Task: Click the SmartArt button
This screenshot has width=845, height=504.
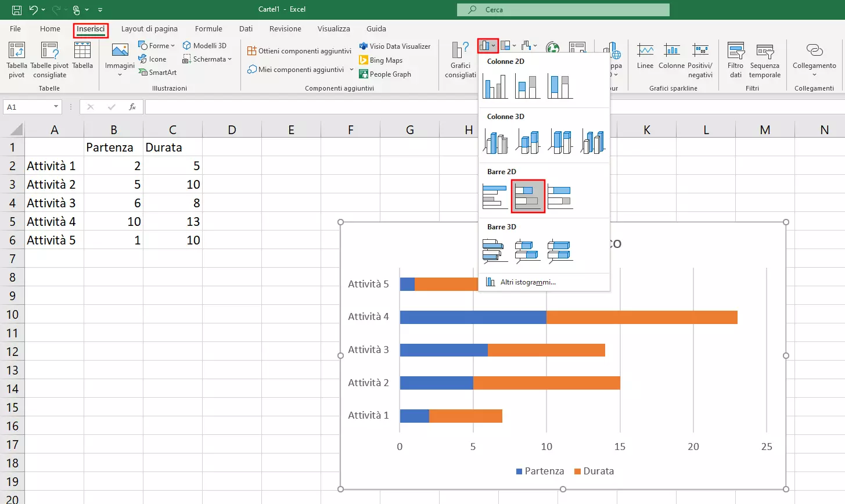Action: [157, 72]
